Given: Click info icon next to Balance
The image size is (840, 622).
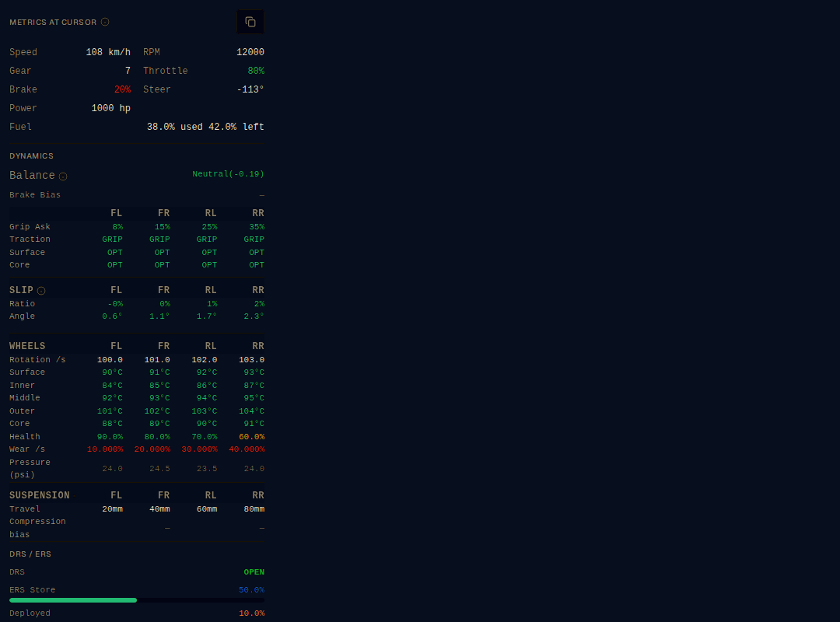Looking at the screenshot, I should (63, 176).
